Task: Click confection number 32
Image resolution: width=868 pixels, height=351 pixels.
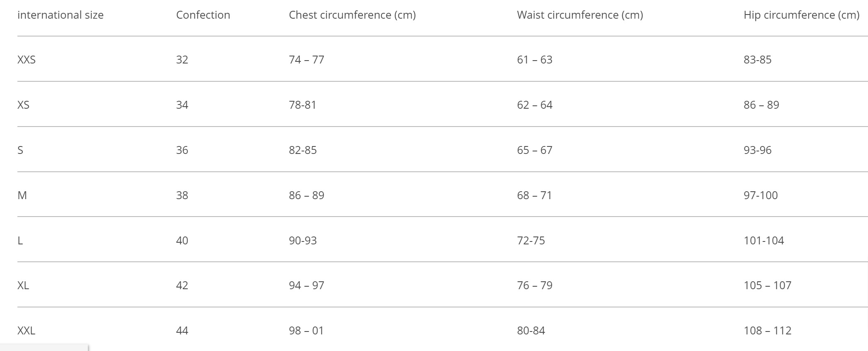Action: point(182,60)
